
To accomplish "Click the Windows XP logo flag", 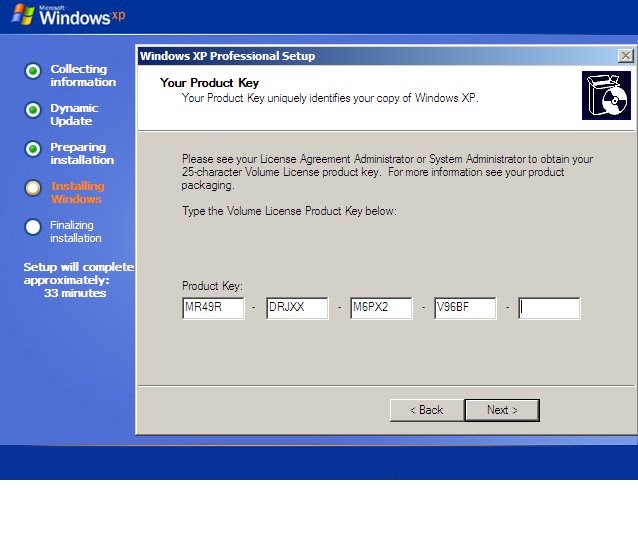I will tap(23, 15).
